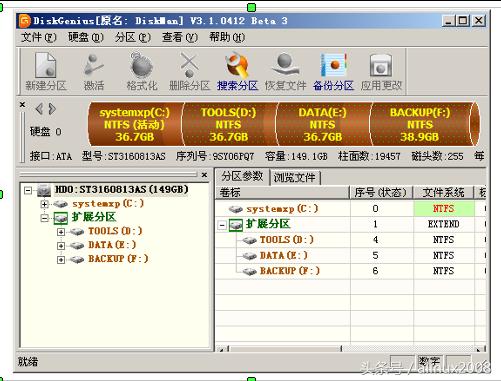Click the DiskGenius app icon in title bar
Viewport: 501px width, 381px height.
tap(25, 21)
